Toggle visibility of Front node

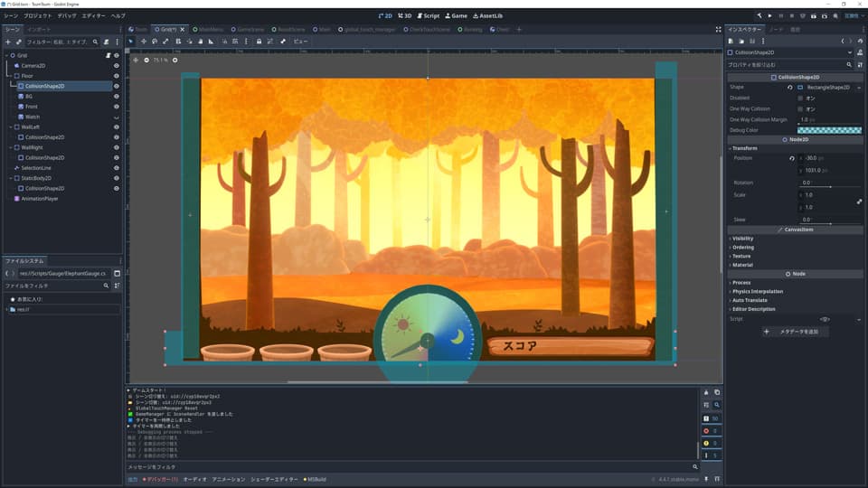pos(117,107)
